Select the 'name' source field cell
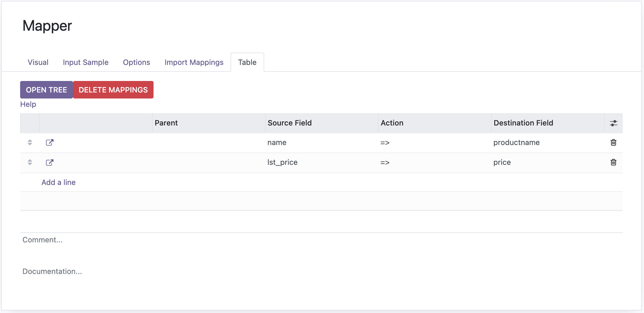 pos(322,142)
